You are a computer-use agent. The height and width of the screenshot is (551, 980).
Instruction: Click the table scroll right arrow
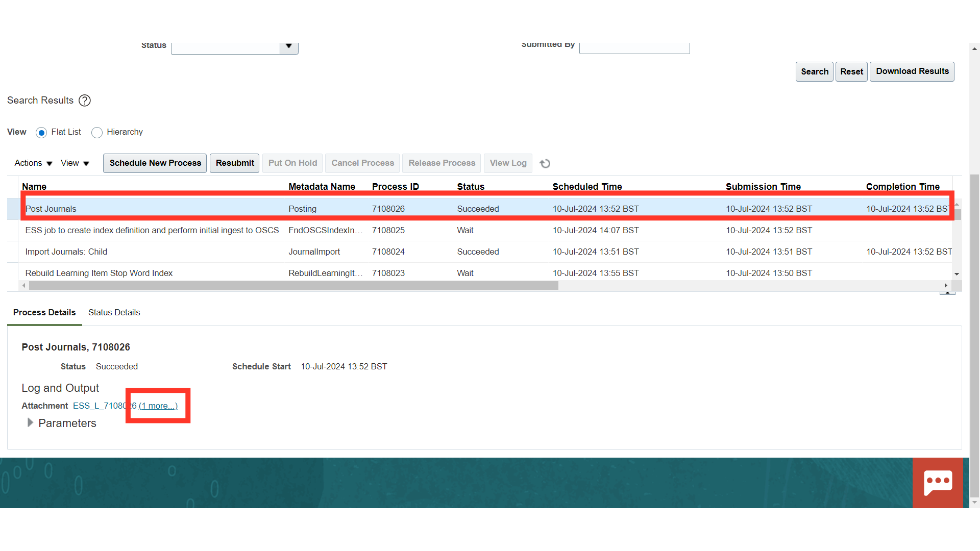coord(946,286)
